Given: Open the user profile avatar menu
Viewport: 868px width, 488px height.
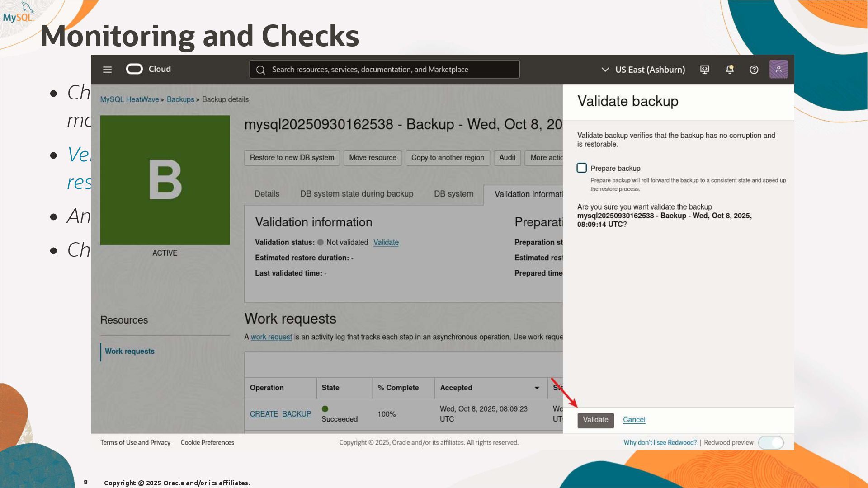Looking at the screenshot, I should tap(778, 70).
